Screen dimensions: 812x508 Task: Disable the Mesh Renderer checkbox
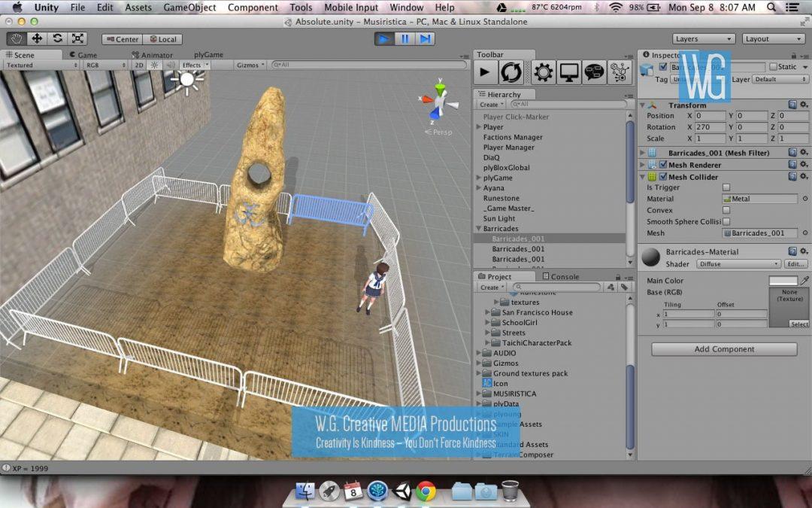pyautogui.click(x=663, y=165)
